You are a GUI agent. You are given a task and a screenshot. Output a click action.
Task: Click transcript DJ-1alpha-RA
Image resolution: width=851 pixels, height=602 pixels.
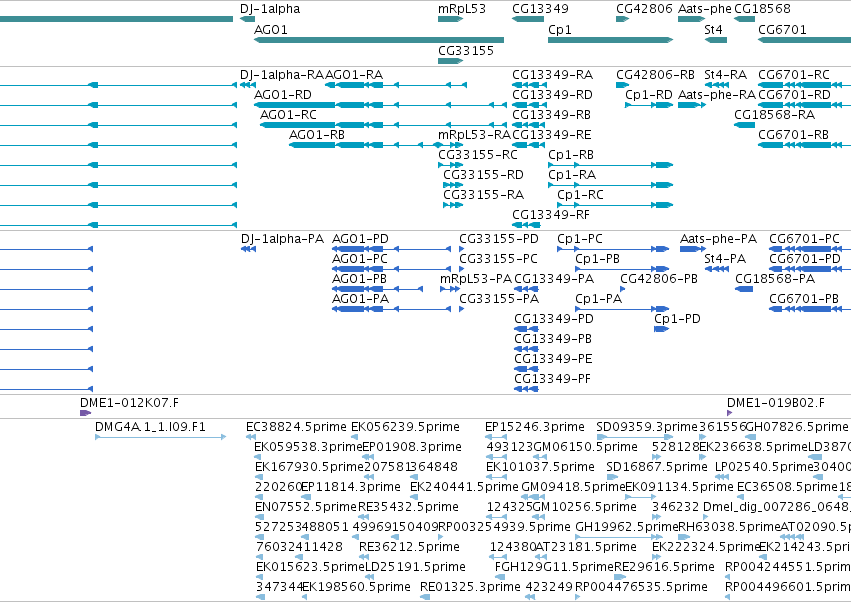(282, 75)
